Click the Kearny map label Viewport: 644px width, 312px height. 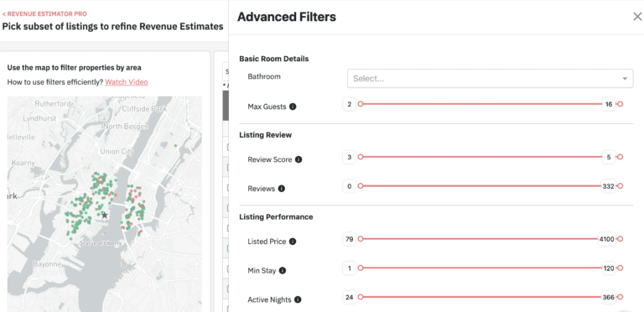[x=23, y=163]
